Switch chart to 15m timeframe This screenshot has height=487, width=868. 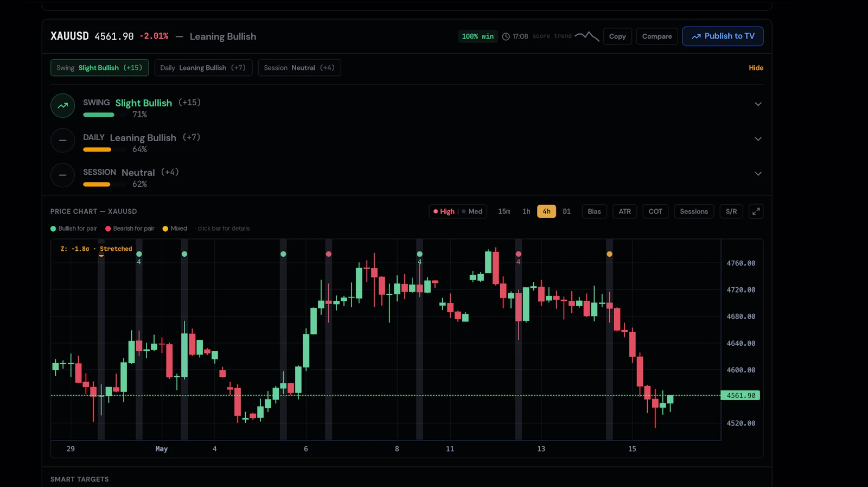pos(504,211)
